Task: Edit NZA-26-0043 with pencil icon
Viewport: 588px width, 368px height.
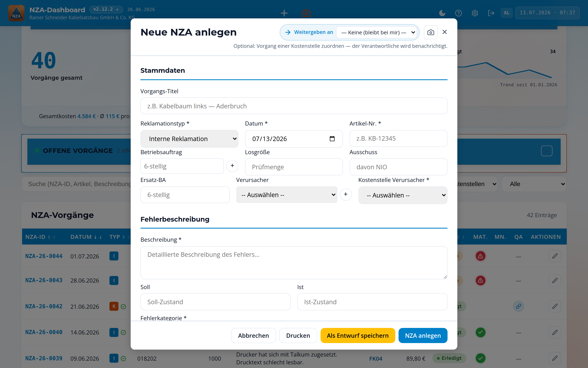Action: click(x=555, y=280)
